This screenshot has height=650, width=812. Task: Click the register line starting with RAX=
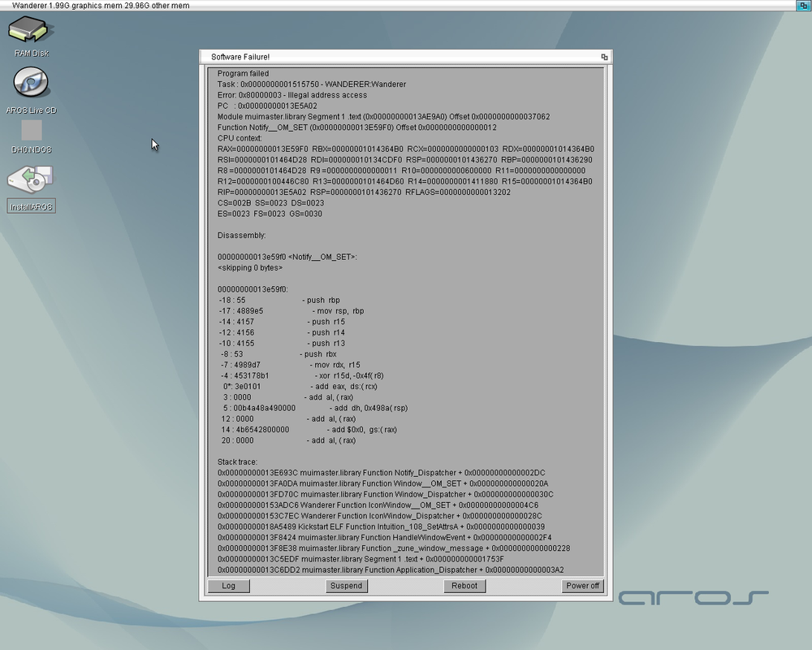tap(406, 149)
